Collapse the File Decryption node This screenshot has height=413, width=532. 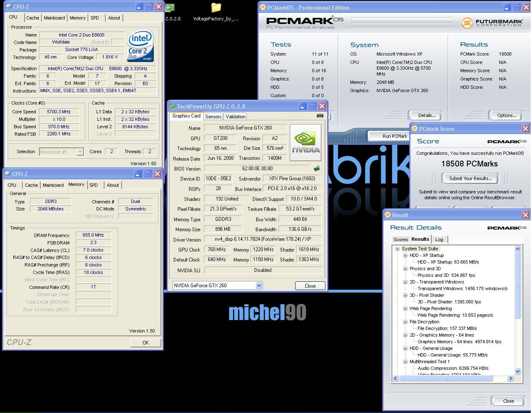405,322
